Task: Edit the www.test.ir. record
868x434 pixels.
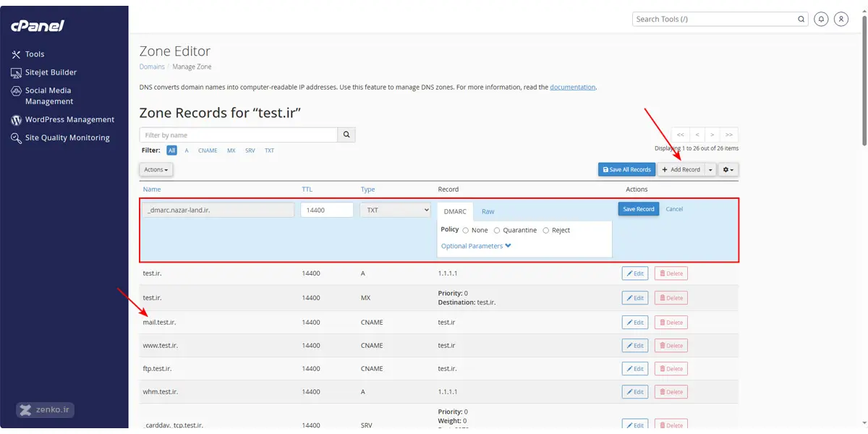Action: [x=635, y=346]
